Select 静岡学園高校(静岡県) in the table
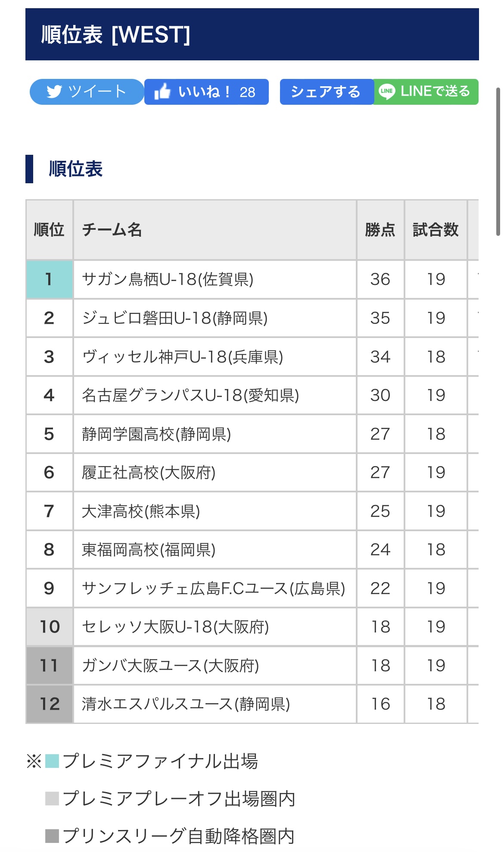504x852 pixels. [156, 434]
